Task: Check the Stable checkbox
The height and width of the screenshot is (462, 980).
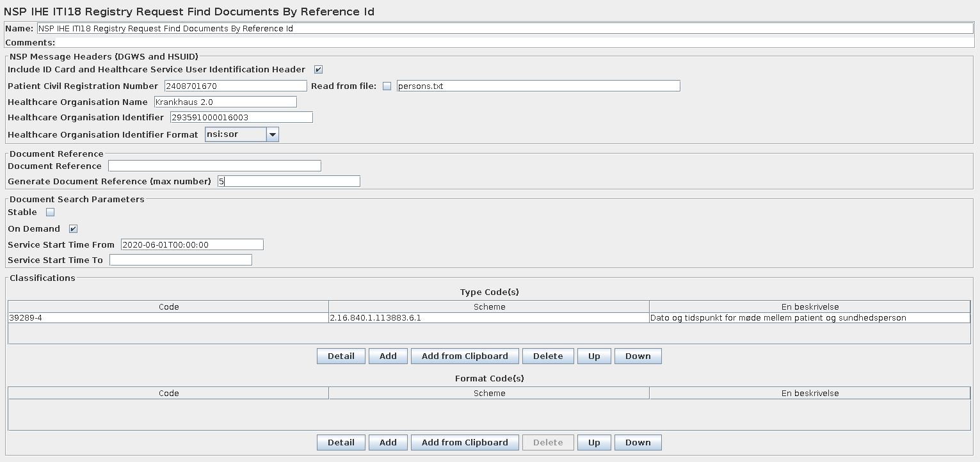Action: pos(51,212)
